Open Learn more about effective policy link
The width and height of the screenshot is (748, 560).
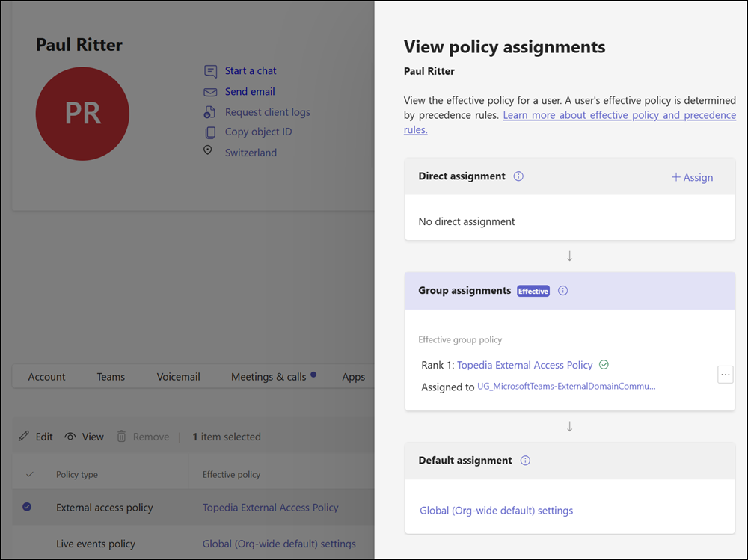619,115
